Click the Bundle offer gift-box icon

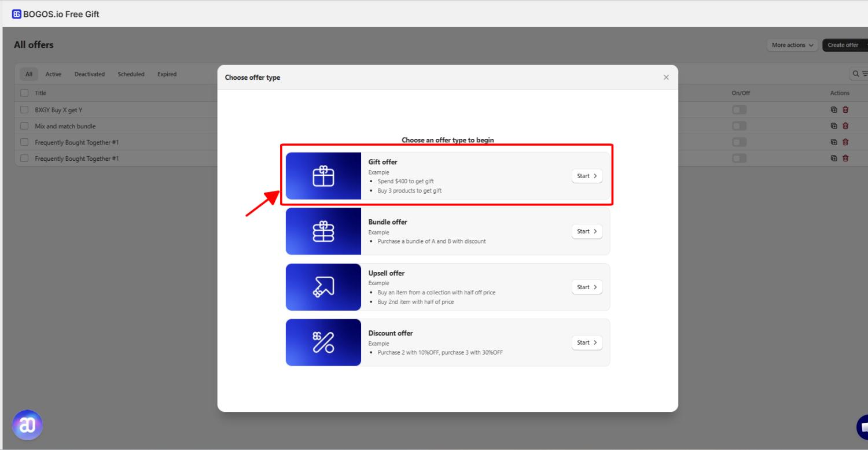(x=323, y=231)
